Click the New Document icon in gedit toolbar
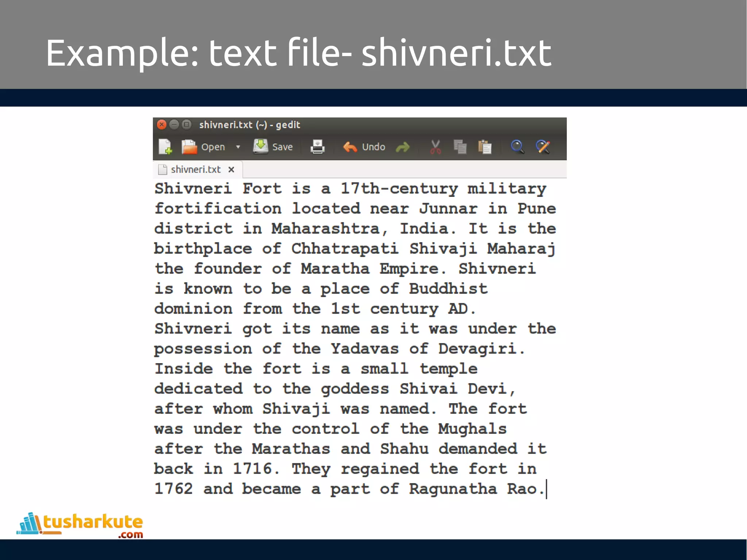The image size is (747, 560). point(165,147)
